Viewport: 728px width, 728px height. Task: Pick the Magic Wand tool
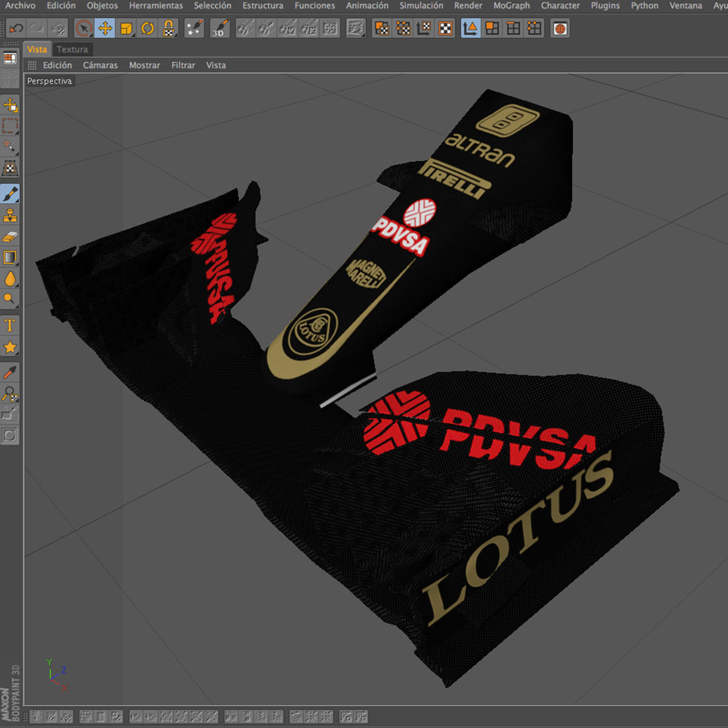[x=10, y=147]
